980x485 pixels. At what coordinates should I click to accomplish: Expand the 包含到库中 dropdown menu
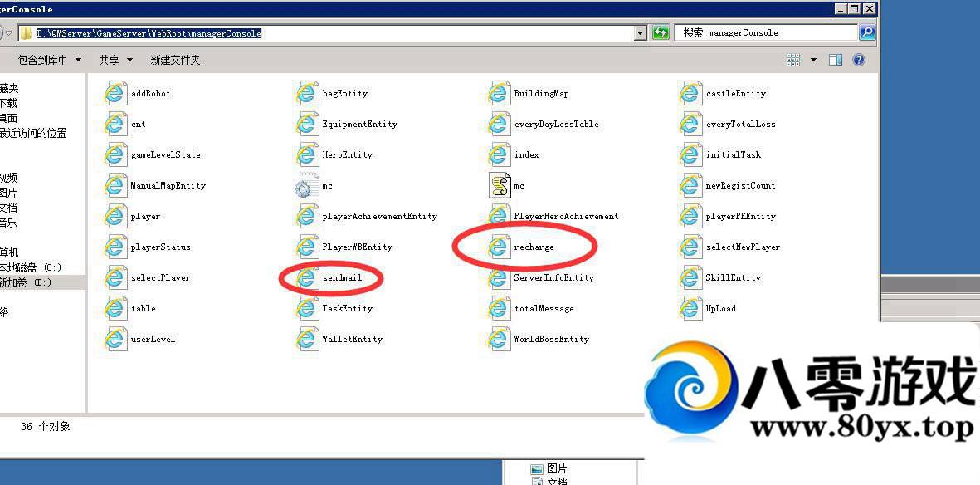[x=50, y=60]
